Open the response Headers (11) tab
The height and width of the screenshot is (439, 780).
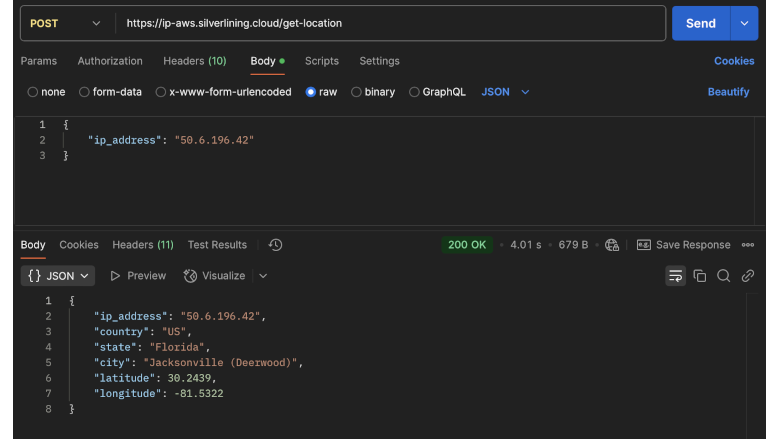click(143, 245)
